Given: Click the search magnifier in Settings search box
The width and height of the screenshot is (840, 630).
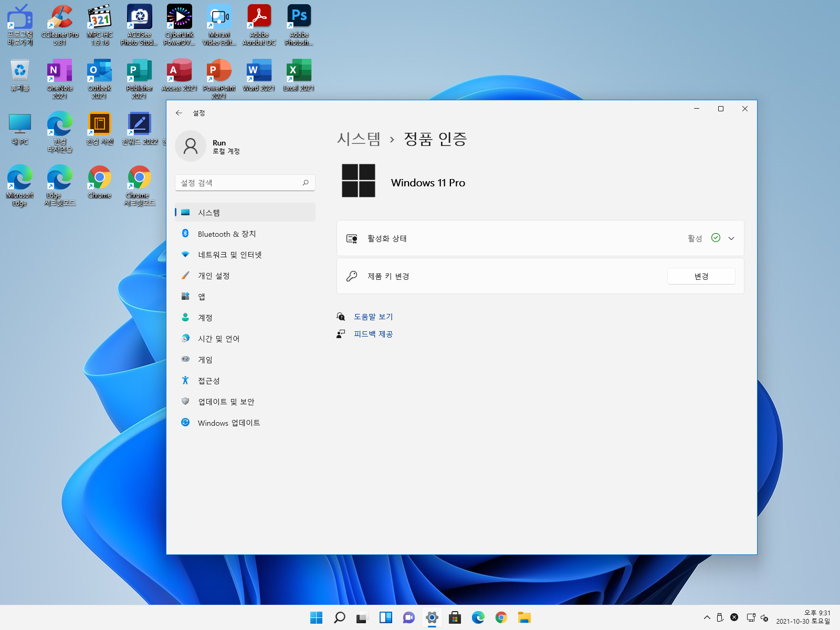Looking at the screenshot, I should [x=306, y=183].
